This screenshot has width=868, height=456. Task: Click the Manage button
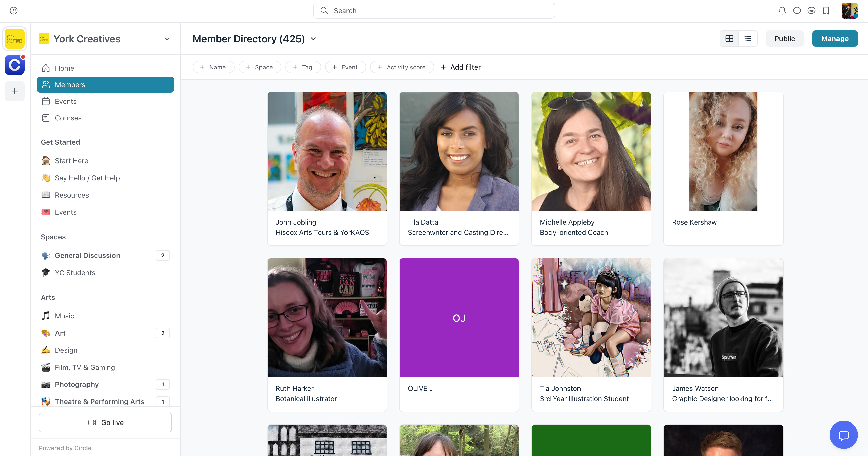click(835, 39)
